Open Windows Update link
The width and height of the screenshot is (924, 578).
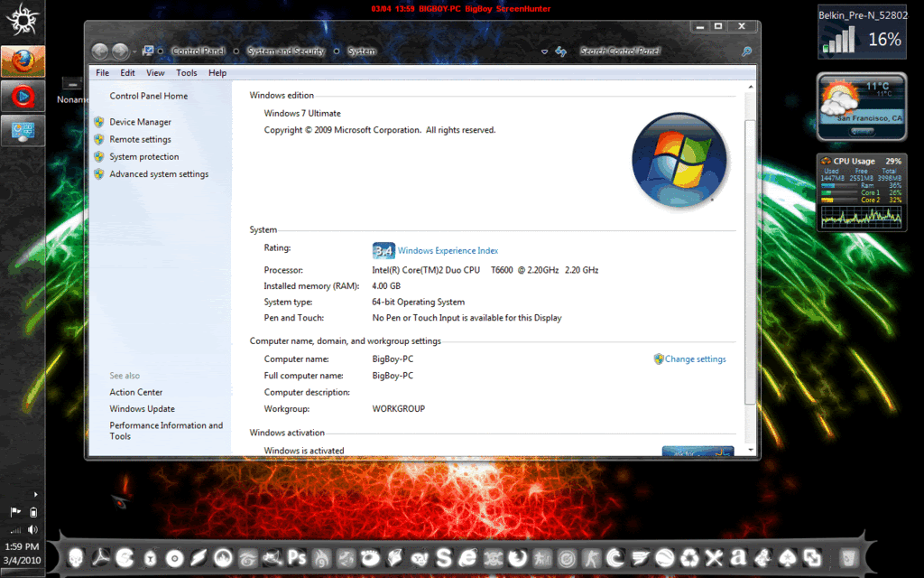pyautogui.click(x=142, y=409)
